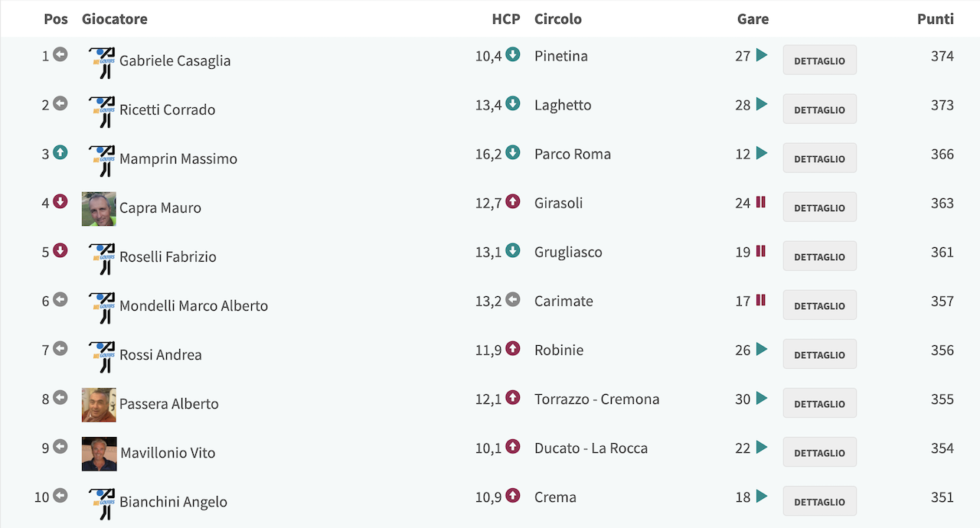
Task: Sort by the Punti column header
Action: [936, 19]
